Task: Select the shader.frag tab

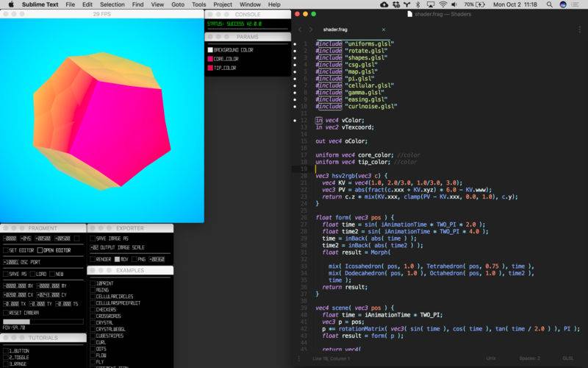Action: point(335,29)
